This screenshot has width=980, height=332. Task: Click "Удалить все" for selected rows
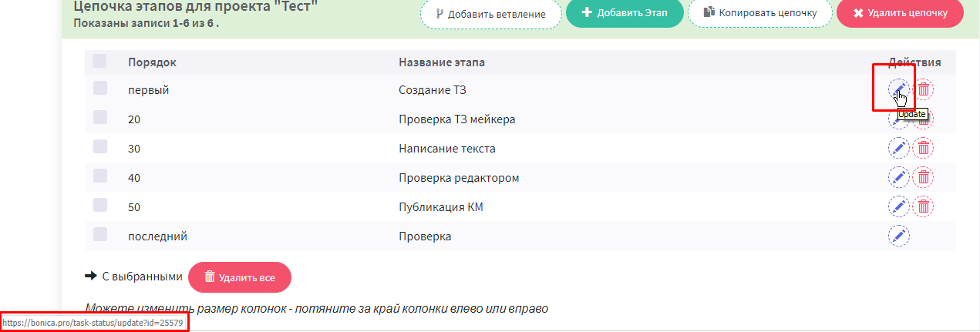pyautogui.click(x=240, y=277)
